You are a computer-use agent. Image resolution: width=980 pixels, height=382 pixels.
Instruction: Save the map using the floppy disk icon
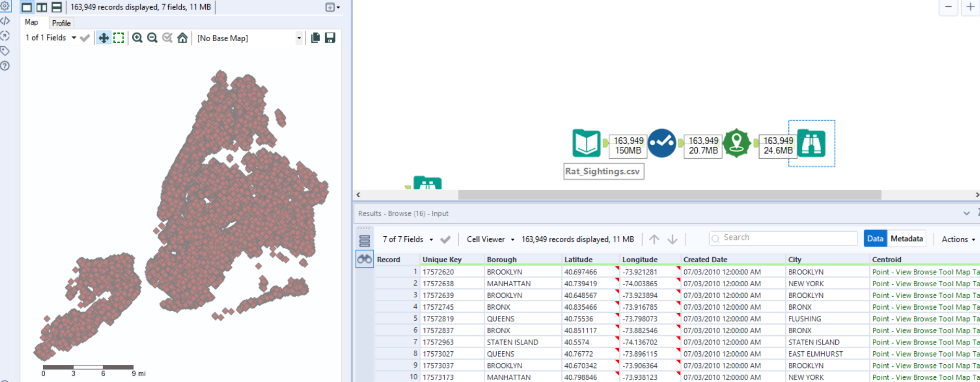pos(330,38)
